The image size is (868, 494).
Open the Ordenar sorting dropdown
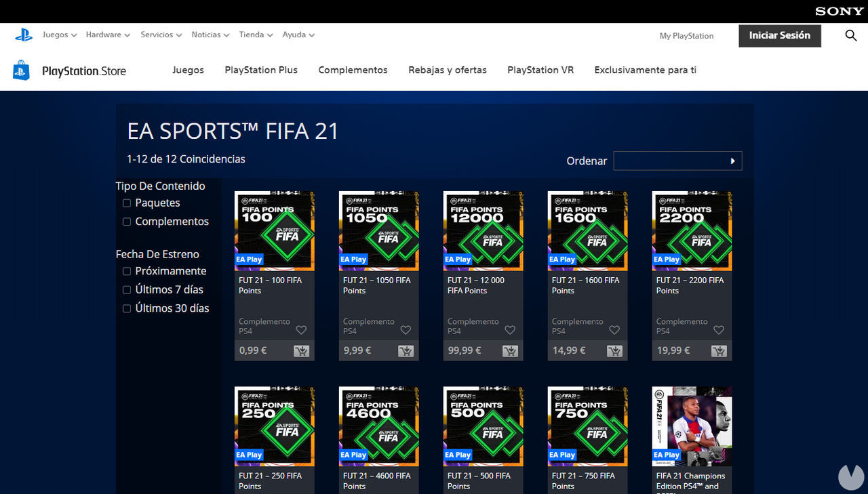click(x=677, y=161)
